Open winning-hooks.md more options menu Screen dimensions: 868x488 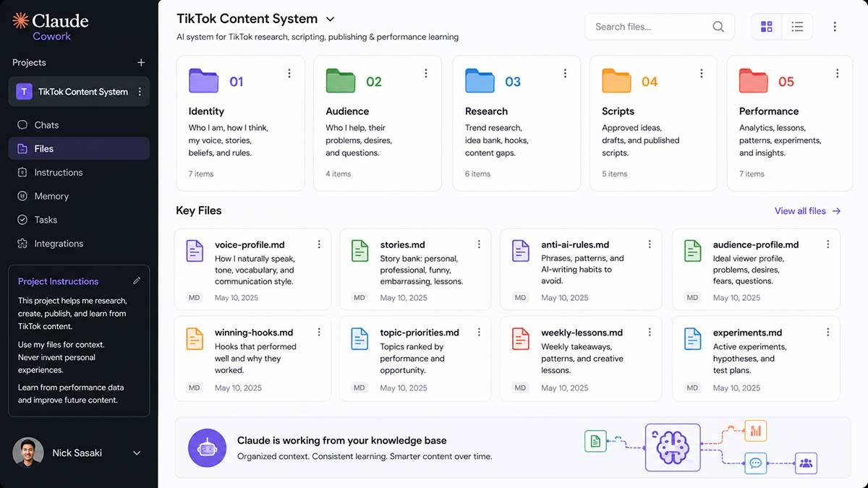tap(319, 333)
